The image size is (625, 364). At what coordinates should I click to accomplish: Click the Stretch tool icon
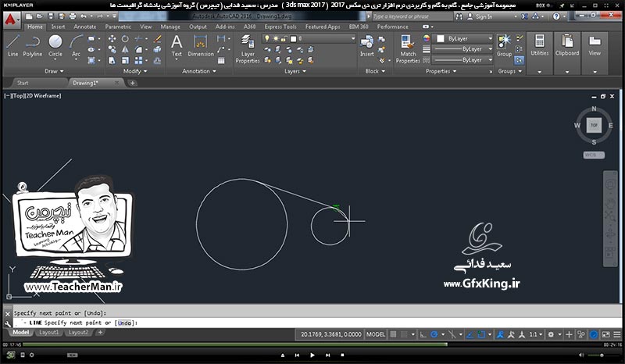[x=112, y=60]
